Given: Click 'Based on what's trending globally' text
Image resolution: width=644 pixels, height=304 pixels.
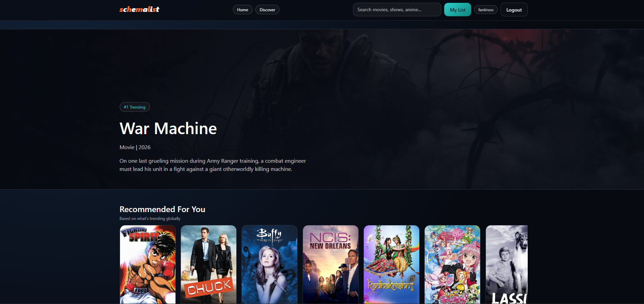Looking at the screenshot, I should coord(150,219).
